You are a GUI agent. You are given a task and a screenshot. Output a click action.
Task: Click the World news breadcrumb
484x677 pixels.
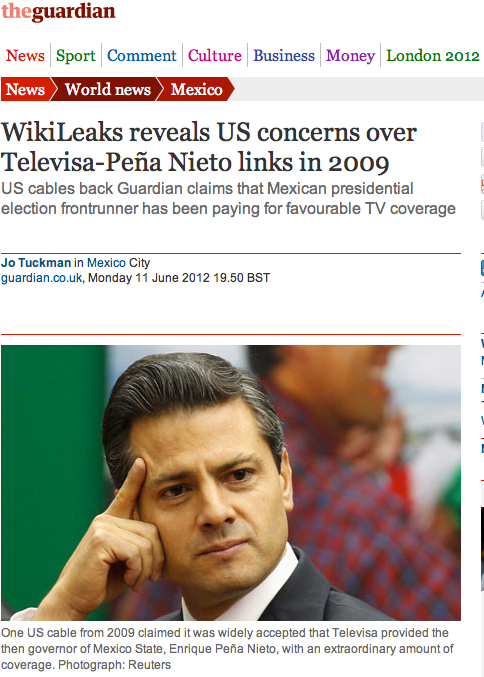108,89
